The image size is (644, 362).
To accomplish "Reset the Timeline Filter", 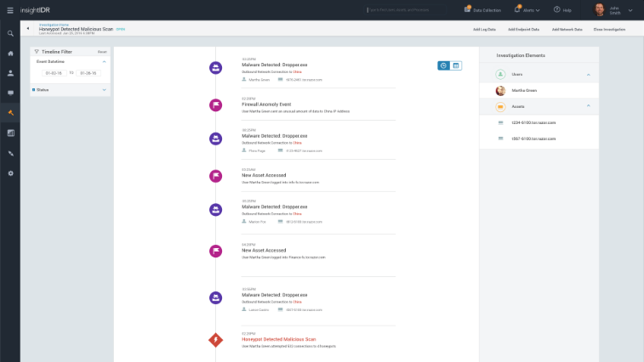I will point(102,52).
